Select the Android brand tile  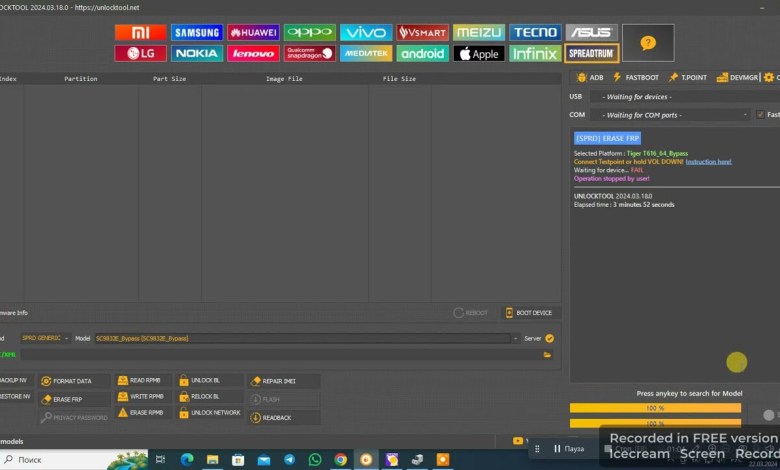(x=422, y=53)
